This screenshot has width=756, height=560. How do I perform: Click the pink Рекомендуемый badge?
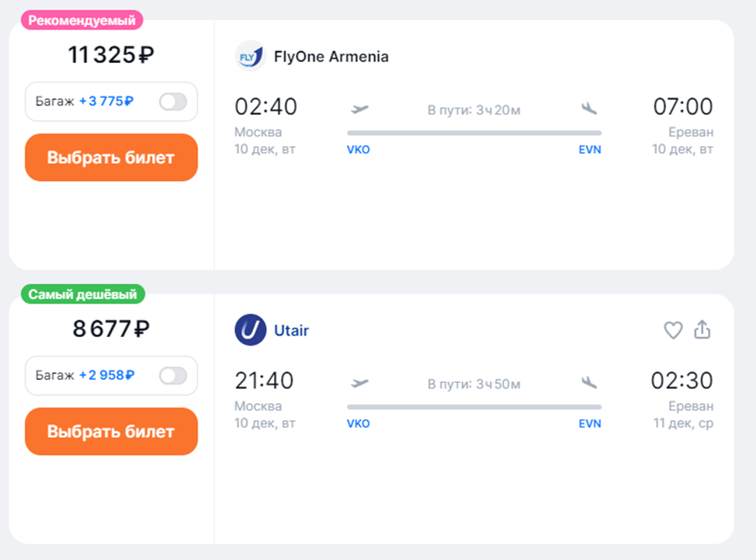click(82, 21)
